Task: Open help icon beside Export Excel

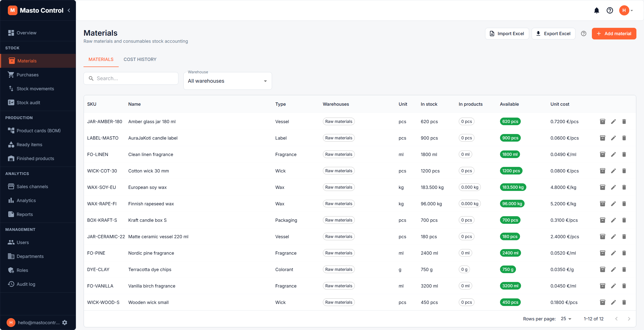Action: pyautogui.click(x=584, y=34)
